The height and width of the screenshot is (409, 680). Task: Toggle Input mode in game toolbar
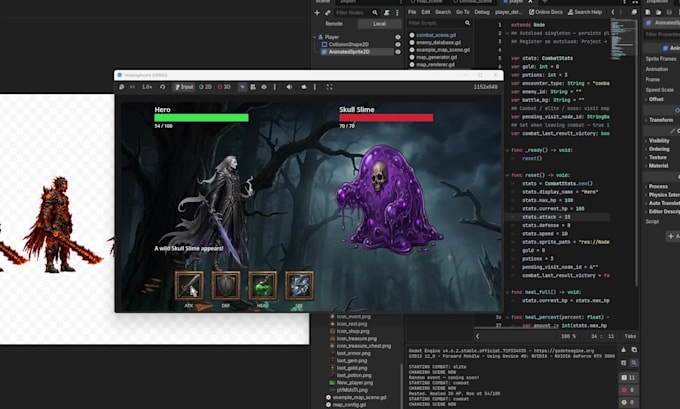(x=184, y=87)
